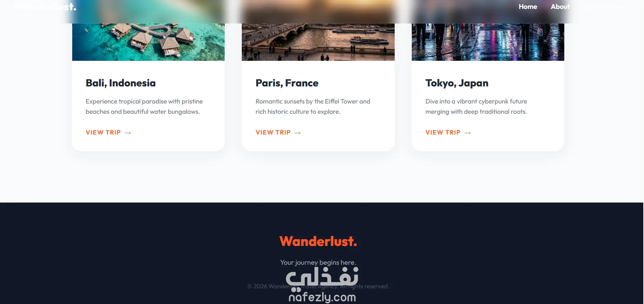Click the Bali tropical paradise description text

coord(144,107)
